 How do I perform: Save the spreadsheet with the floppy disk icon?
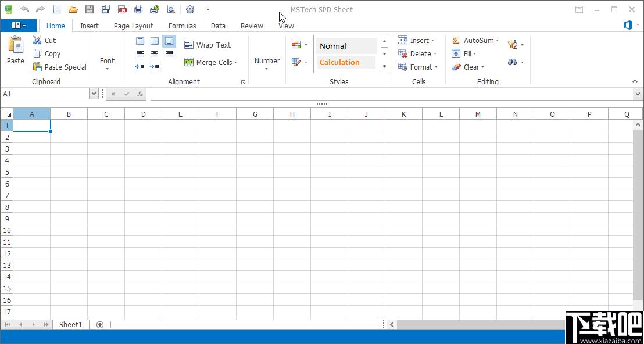[x=90, y=9]
